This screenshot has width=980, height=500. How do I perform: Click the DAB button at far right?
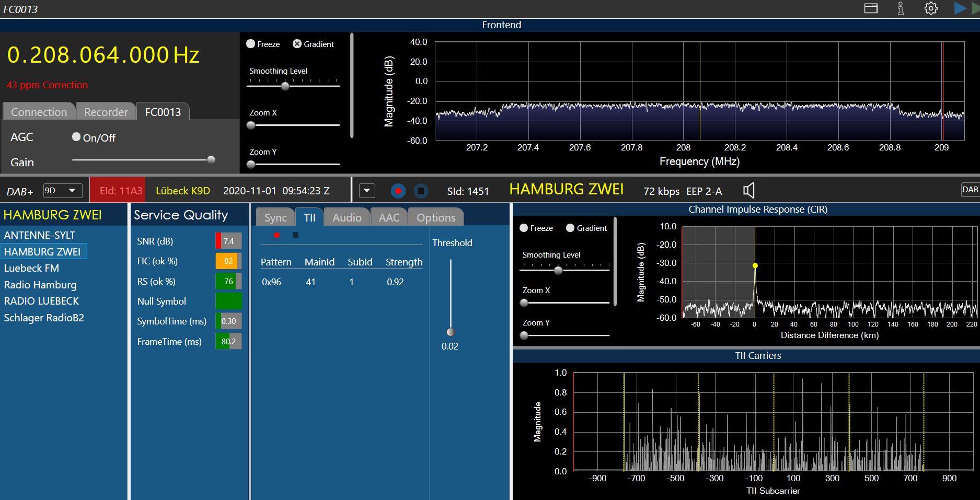pos(970,190)
